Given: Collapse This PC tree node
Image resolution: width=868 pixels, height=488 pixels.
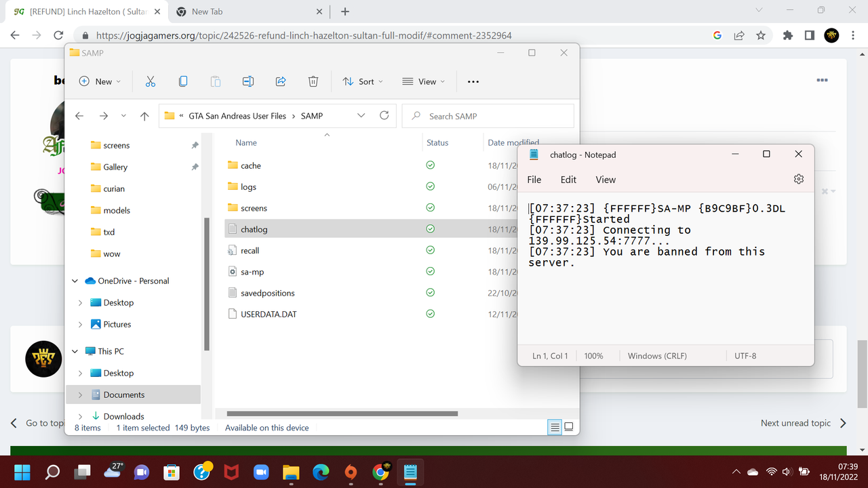Looking at the screenshot, I should (75, 351).
